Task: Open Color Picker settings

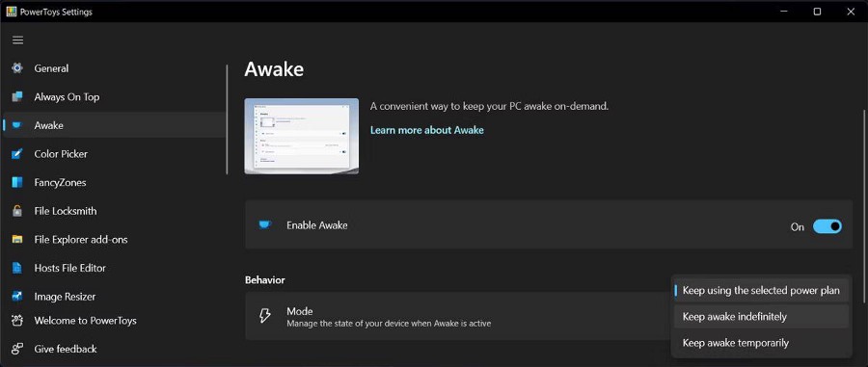Action: click(x=114, y=154)
